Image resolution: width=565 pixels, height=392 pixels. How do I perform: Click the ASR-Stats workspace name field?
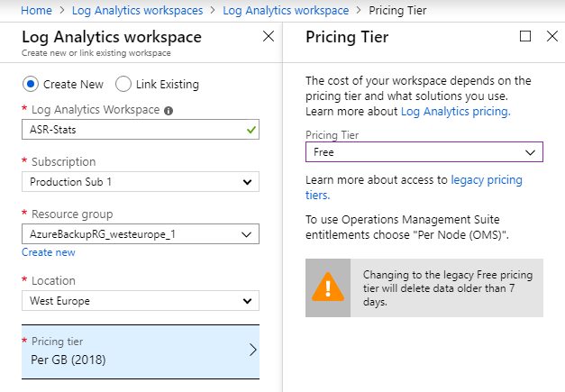(x=141, y=130)
